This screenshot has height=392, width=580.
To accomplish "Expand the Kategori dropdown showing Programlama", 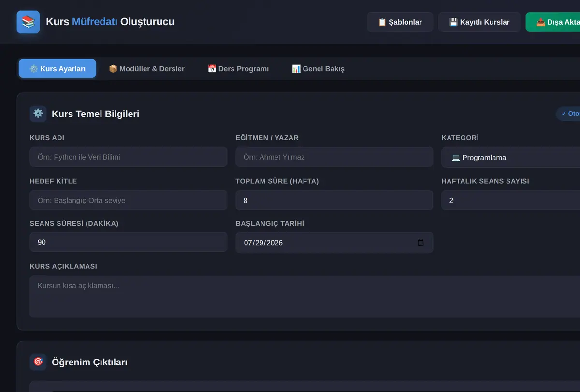I will [511, 158].
